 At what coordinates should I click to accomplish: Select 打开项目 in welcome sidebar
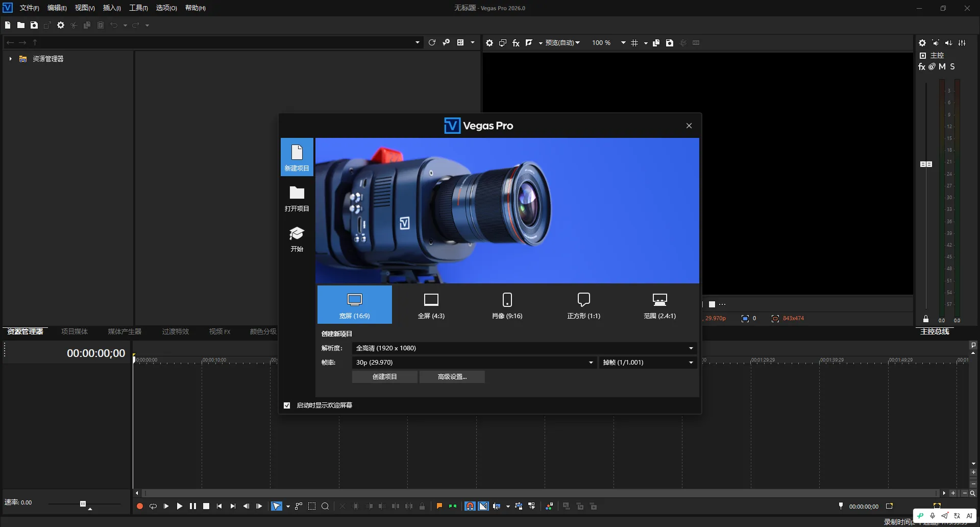click(297, 198)
